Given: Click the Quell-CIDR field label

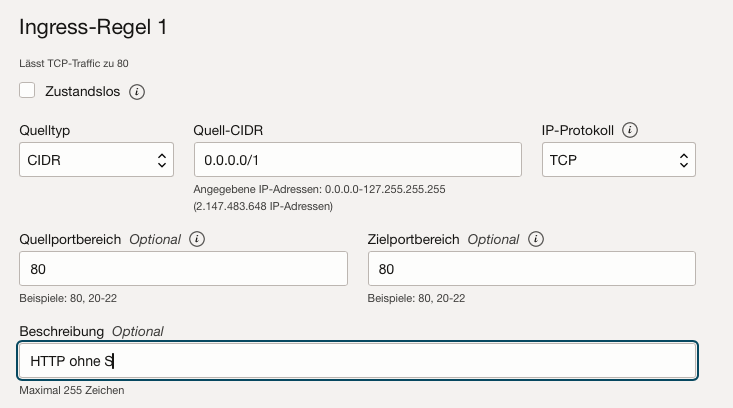Looking at the screenshot, I should pos(228,130).
